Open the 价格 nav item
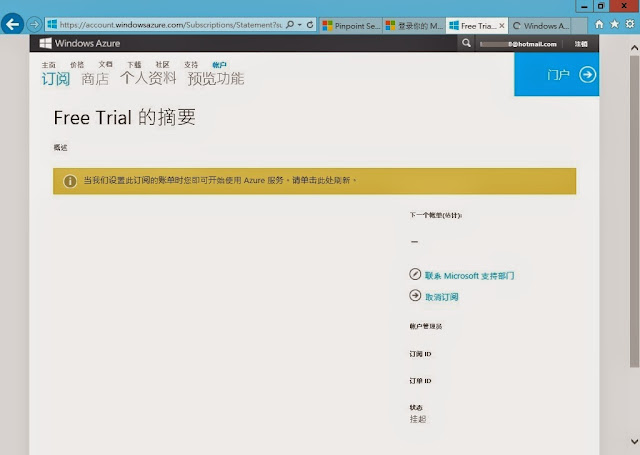 click(x=77, y=64)
